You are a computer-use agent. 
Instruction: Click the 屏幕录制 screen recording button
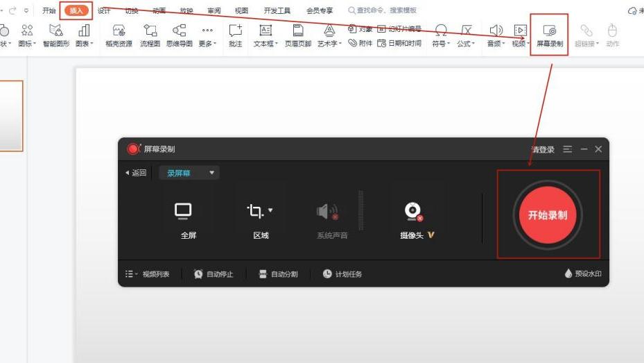coord(550,35)
